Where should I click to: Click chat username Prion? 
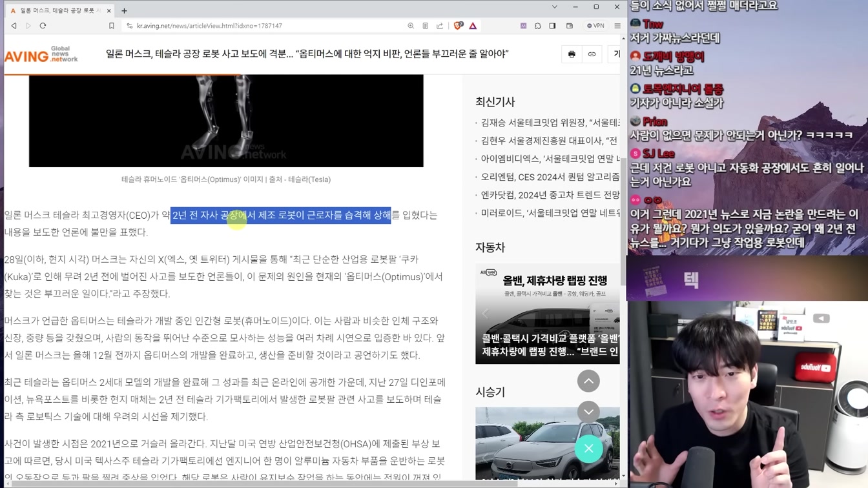(x=655, y=121)
